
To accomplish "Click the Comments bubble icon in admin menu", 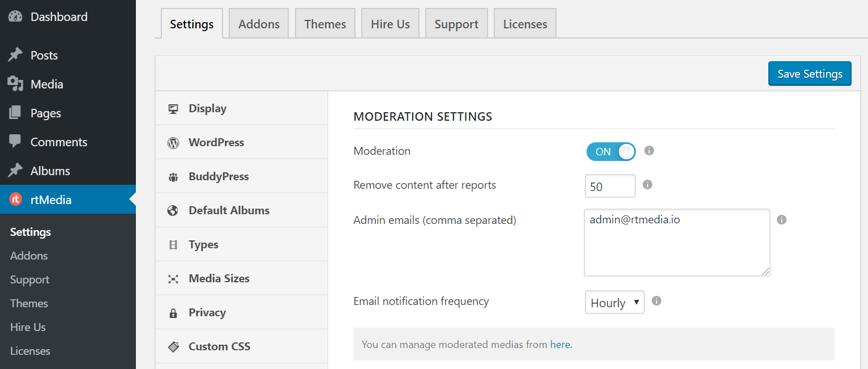I will pyautogui.click(x=15, y=141).
